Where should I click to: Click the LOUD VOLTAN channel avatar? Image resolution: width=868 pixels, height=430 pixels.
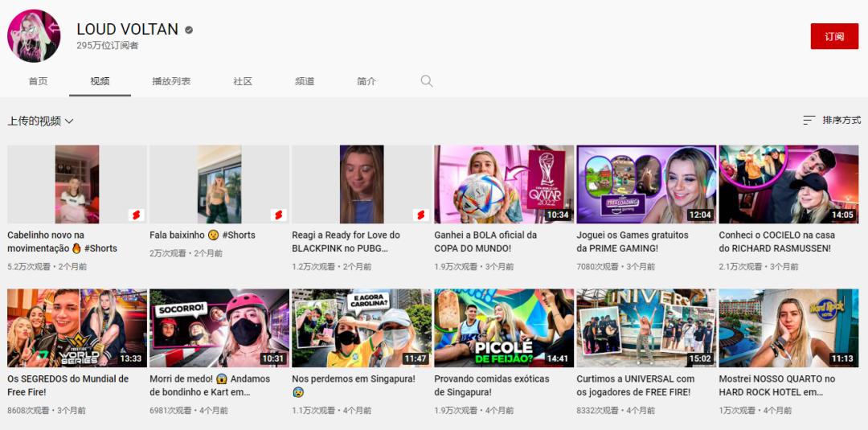(x=34, y=36)
